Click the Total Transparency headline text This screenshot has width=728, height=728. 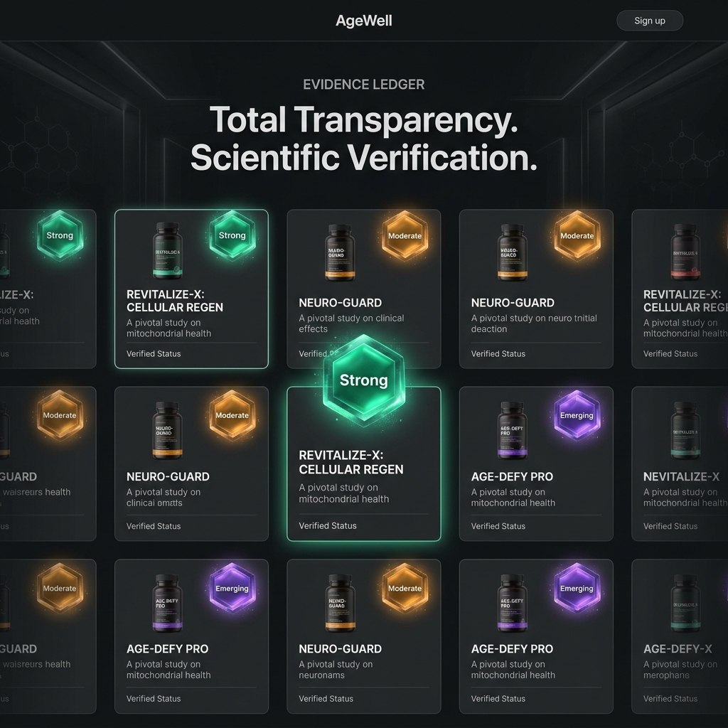pyautogui.click(x=363, y=120)
